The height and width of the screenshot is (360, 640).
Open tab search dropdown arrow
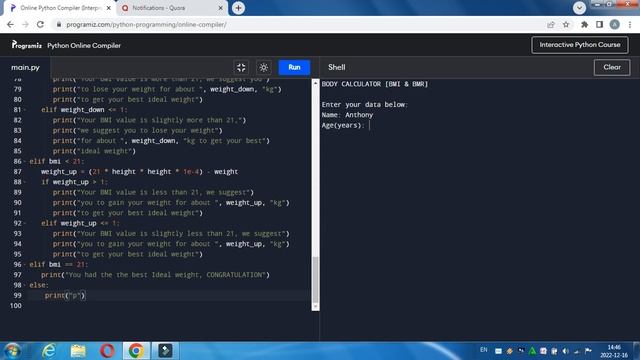click(579, 8)
